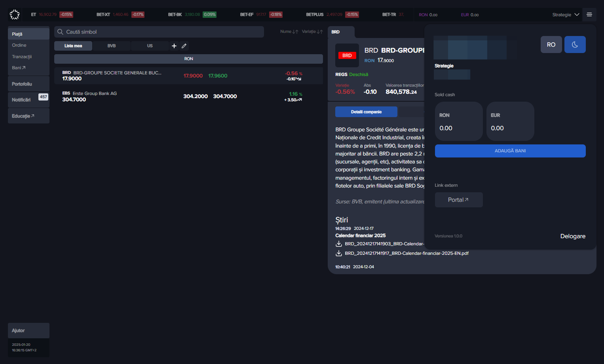Image resolution: width=604 pixels, height=364 pixels.
Task: Edit the watchlist using the pencil icon
Action: pyautogui.click(x=184, y=46)
